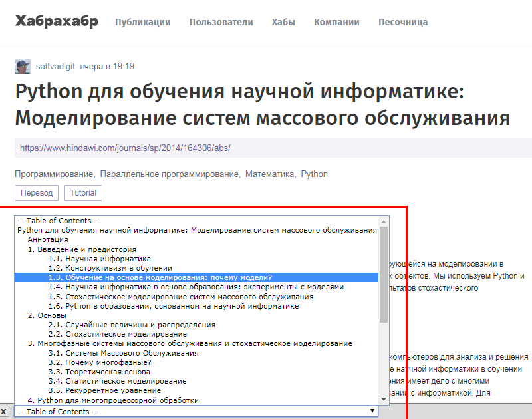Screen dimensions: 532x419
Task: Pick '2.2. Стохастическое моделирование' entry
Action: pyautogui.click(x=196, y=334)
